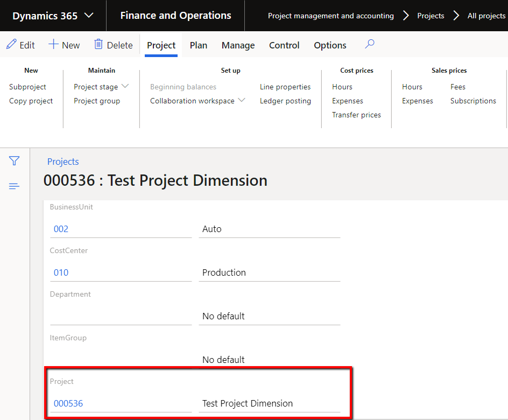Open Ledger posting under Set up
Image resolution: width=508 pixels, height=420 pixels.
285,100
